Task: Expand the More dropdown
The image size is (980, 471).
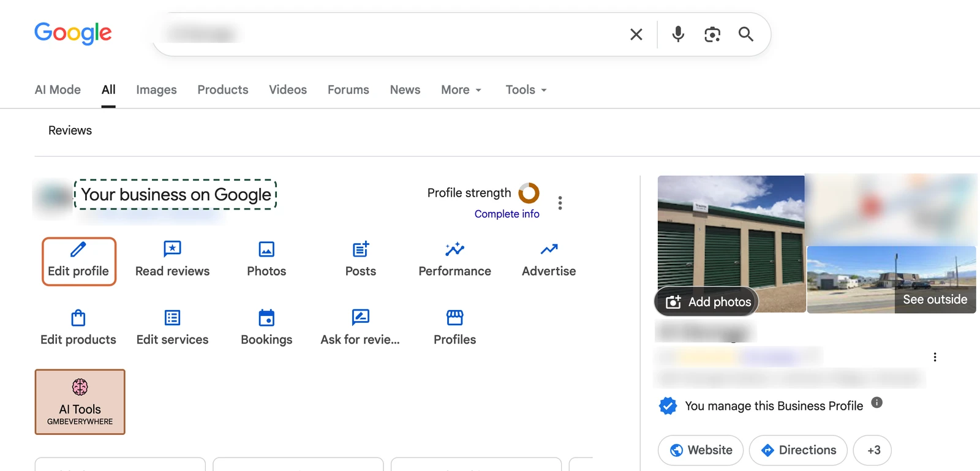Action: click(x=461, y=89)
